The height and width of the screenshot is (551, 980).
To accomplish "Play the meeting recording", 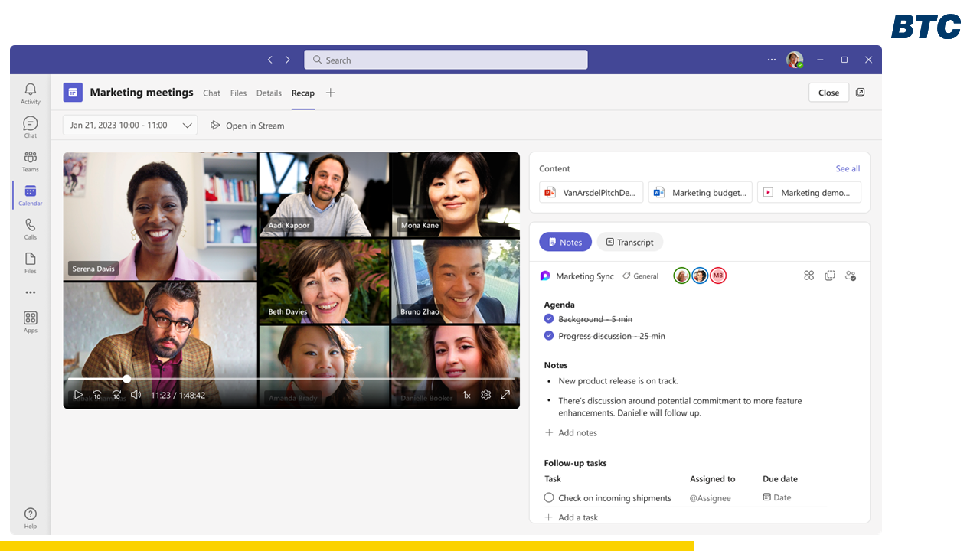I will tap(78, 395).
